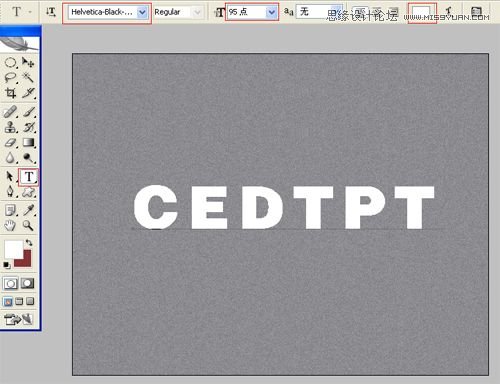Click the font size field showing 95
This screenshot has width=500, height=384.
(x=247, y=12)
